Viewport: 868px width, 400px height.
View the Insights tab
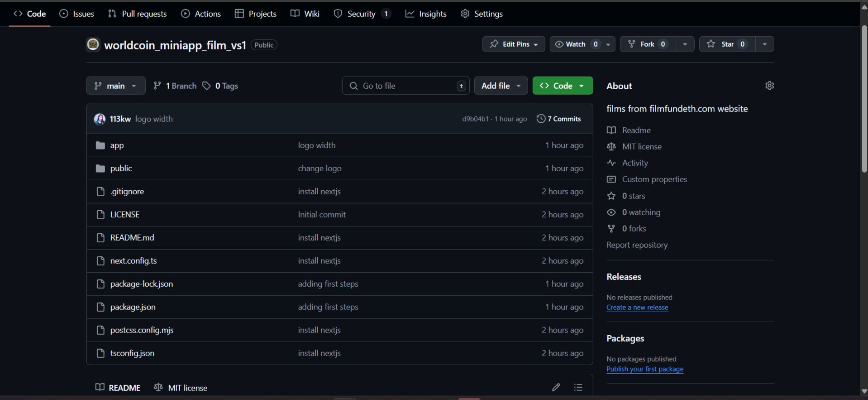426,14
